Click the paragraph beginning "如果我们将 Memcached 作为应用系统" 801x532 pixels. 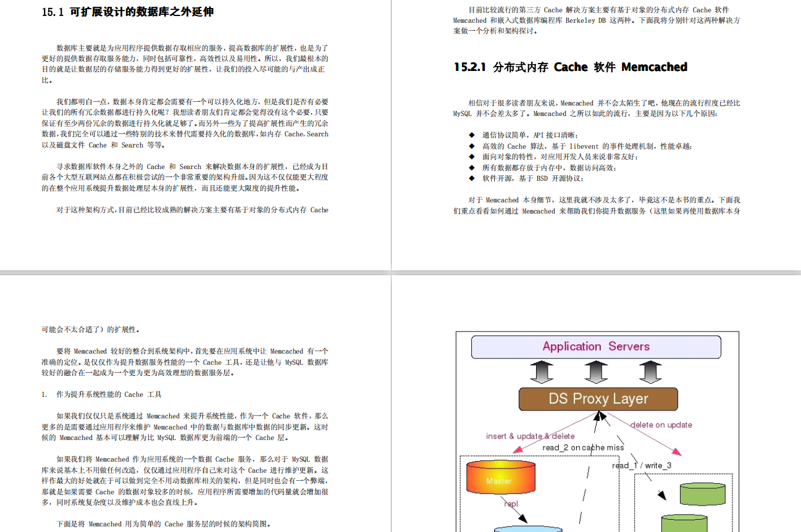pos(185,481)
